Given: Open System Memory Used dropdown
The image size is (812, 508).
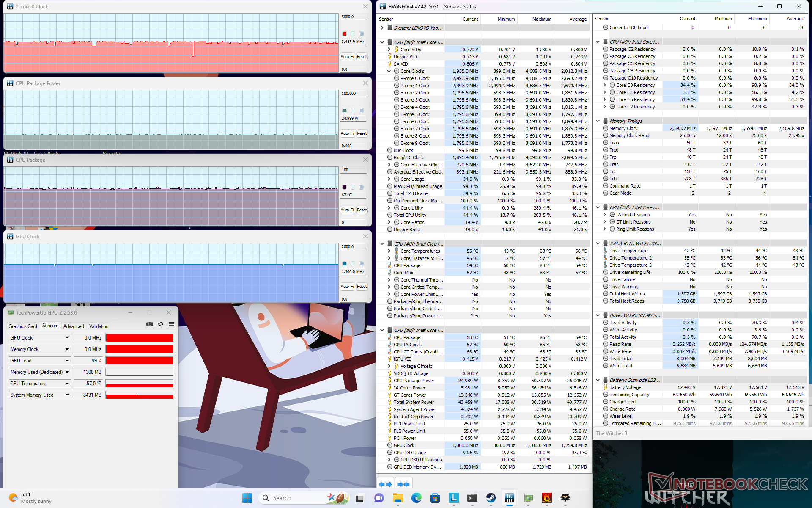Looking at the screenshot, I should [x=67, y=395].
